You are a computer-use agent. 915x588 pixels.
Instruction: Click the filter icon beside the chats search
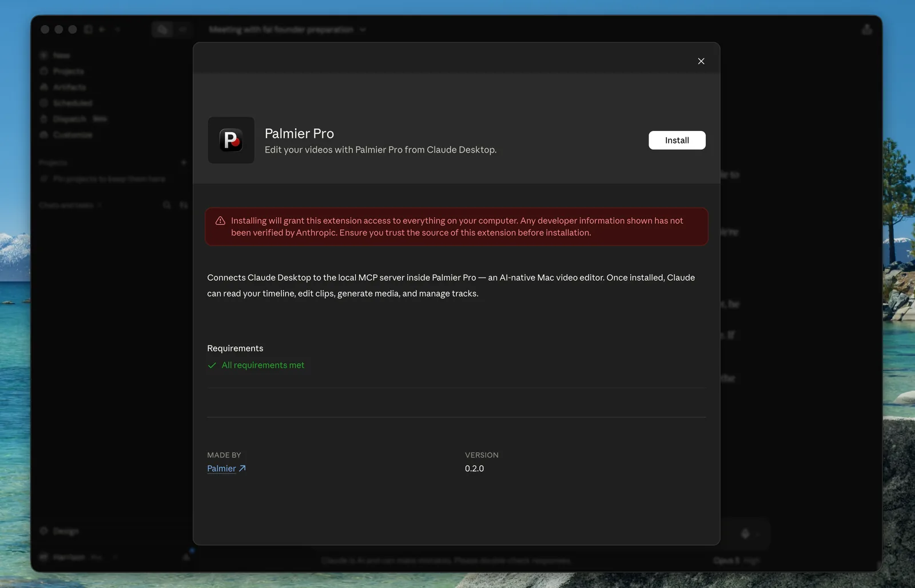[x=184, y=205]
